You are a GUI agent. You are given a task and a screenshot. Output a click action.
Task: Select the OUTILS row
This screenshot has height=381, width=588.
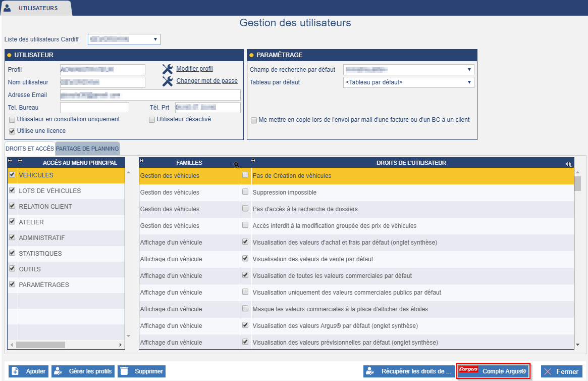tap(66, 269)
